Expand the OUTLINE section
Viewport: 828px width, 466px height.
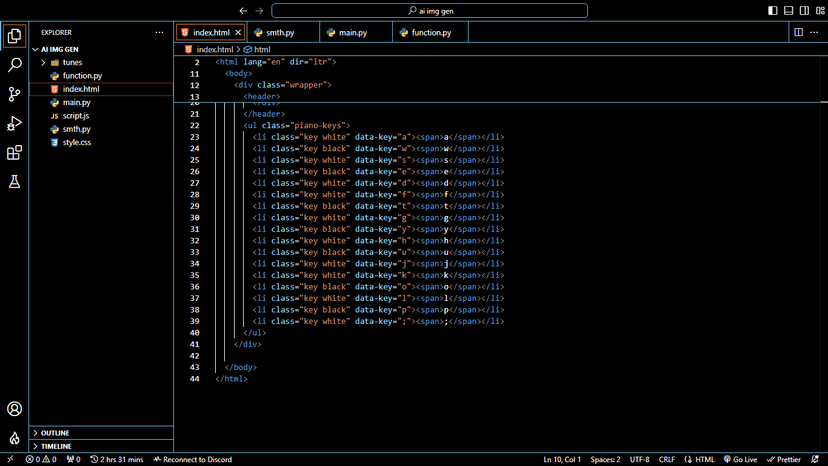[x=55, y=433]
